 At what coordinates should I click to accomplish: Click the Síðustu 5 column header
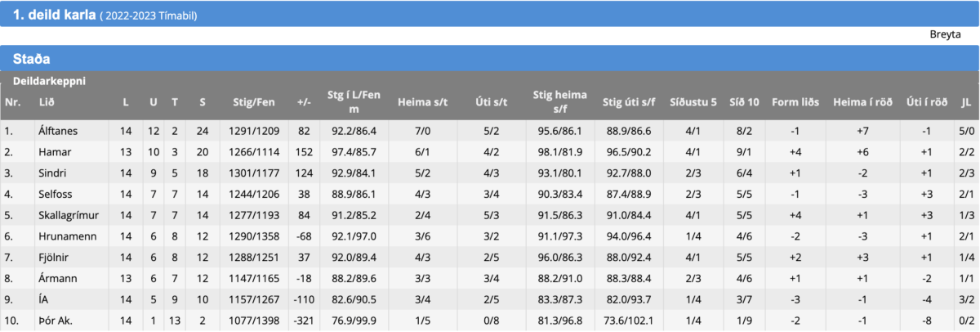coord(693,102)
